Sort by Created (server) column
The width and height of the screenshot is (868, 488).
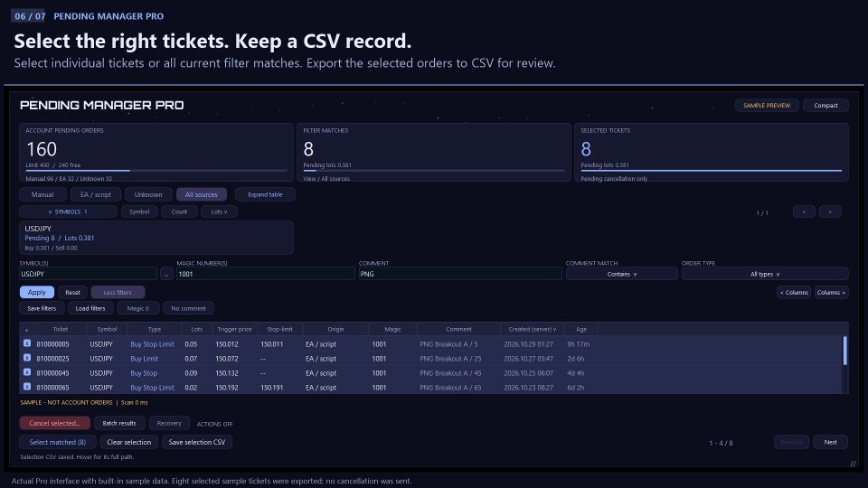tap(533, 329)
